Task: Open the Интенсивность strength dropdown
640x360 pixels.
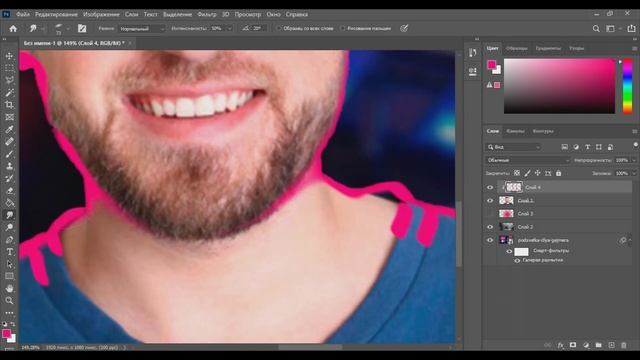Action: [x=230, y=29]
